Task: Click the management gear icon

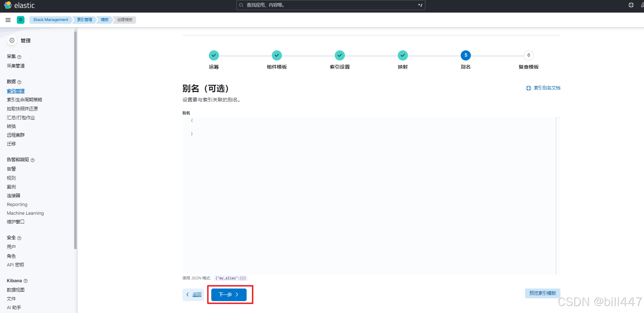Action: tap(12, 41)
